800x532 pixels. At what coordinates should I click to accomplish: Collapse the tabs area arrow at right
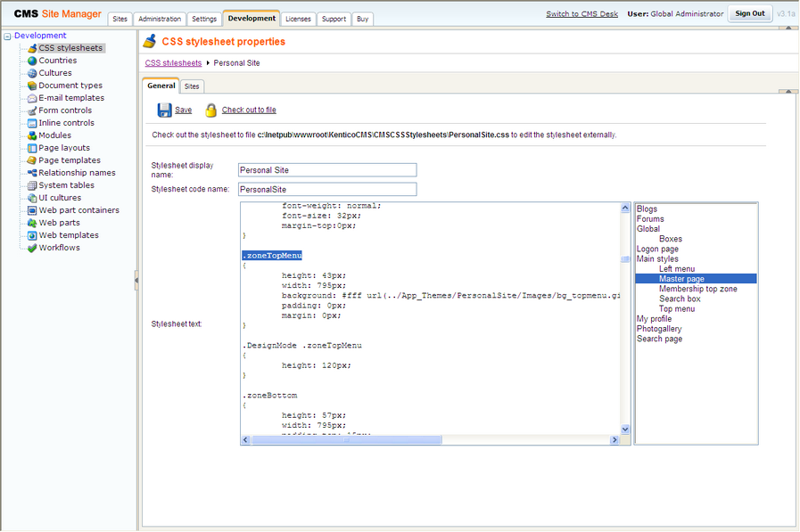click(x=788, y=91)
